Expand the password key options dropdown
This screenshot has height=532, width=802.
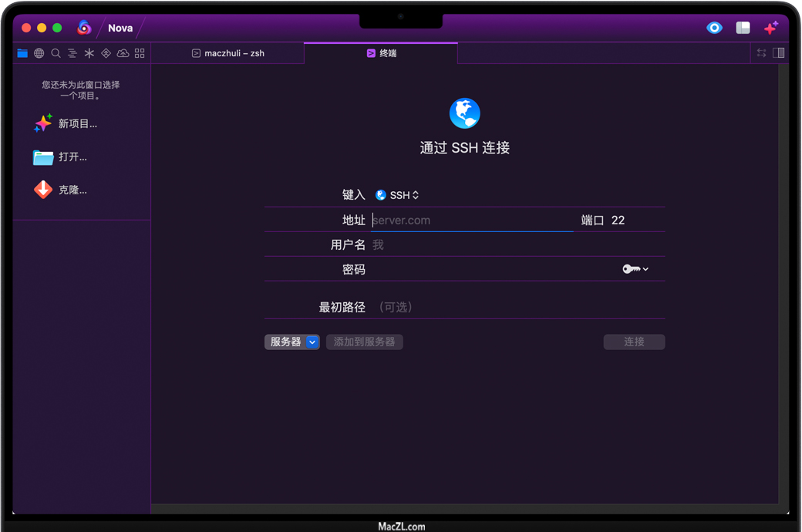[635, 269]
